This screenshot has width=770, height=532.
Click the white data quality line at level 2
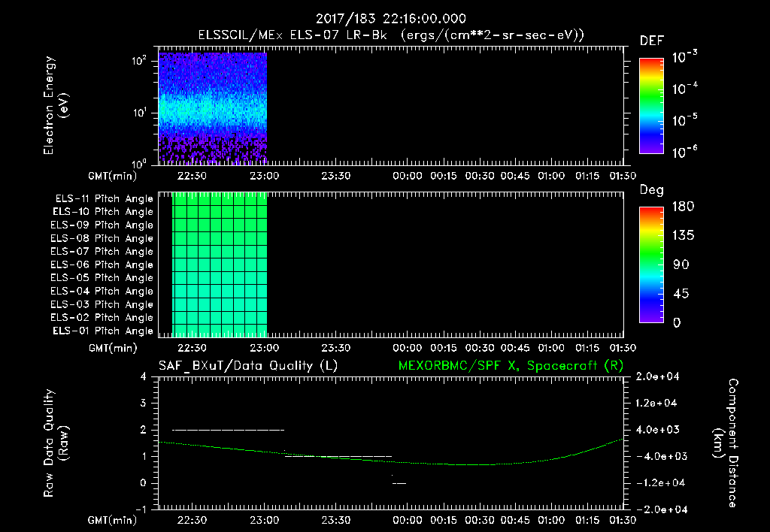coord(229,430)
